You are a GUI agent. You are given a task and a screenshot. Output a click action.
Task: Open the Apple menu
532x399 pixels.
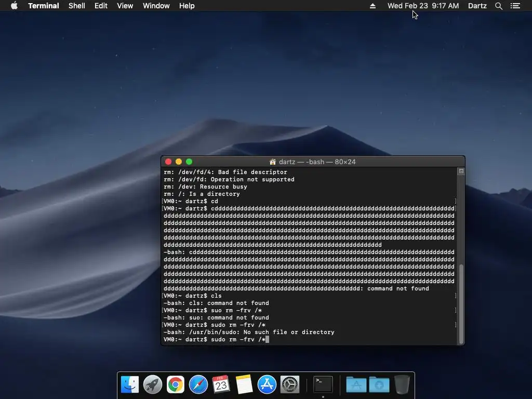[x=14, y=6]
